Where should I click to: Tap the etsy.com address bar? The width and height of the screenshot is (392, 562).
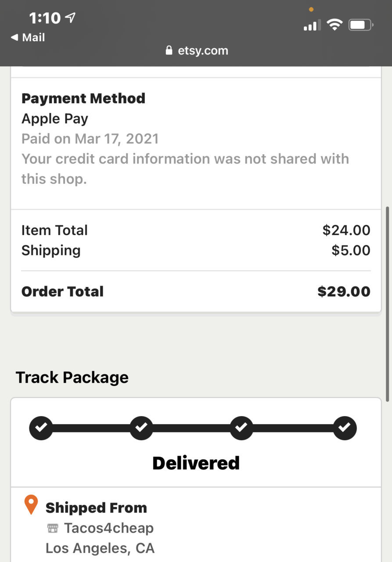(197, 51)
